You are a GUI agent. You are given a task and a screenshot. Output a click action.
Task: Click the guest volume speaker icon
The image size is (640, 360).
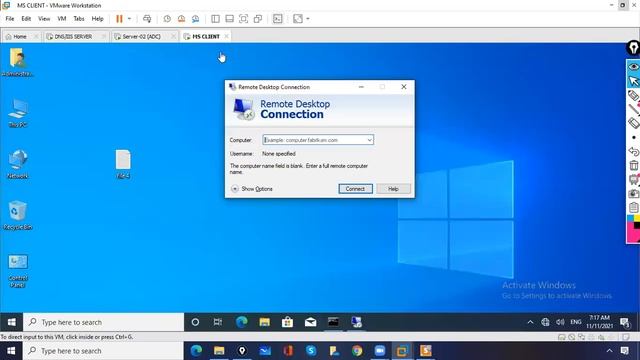pos(560,322)
